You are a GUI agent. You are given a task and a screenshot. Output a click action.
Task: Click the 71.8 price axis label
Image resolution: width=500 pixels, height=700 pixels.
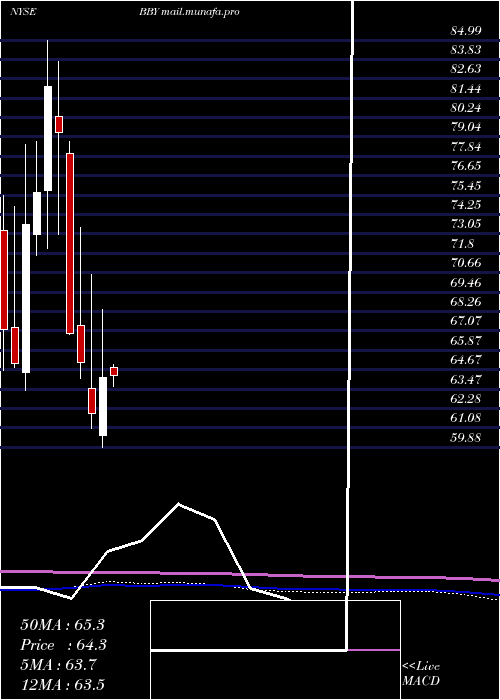(462, 243)
